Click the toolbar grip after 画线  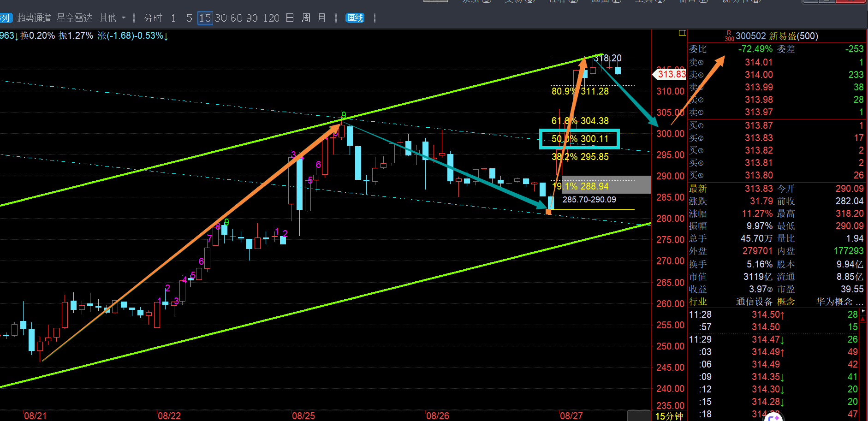point(375,18)
